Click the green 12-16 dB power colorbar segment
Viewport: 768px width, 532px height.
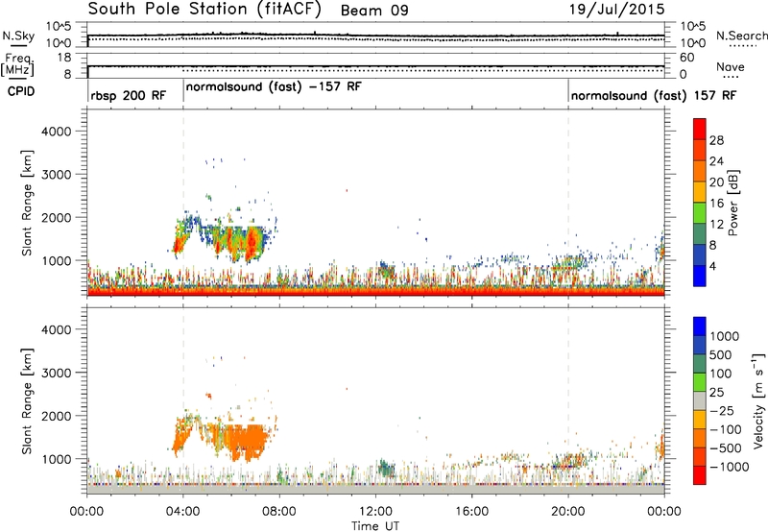700,212
